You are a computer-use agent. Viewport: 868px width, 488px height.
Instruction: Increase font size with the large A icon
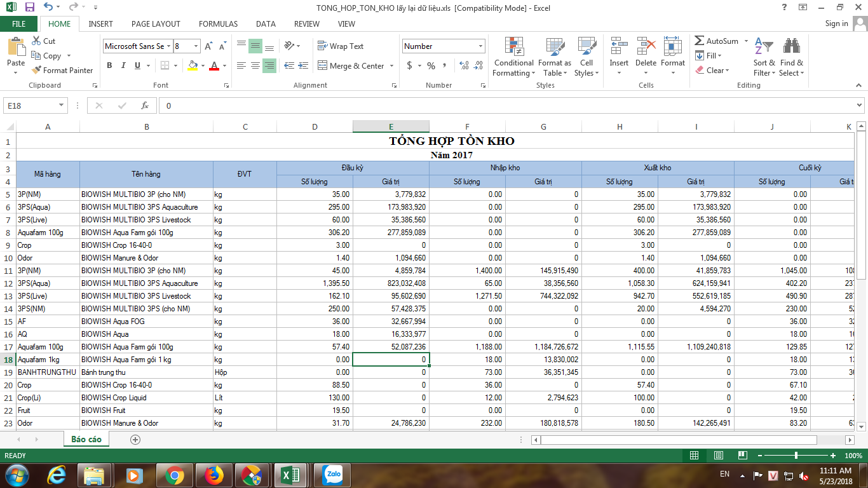208,46
